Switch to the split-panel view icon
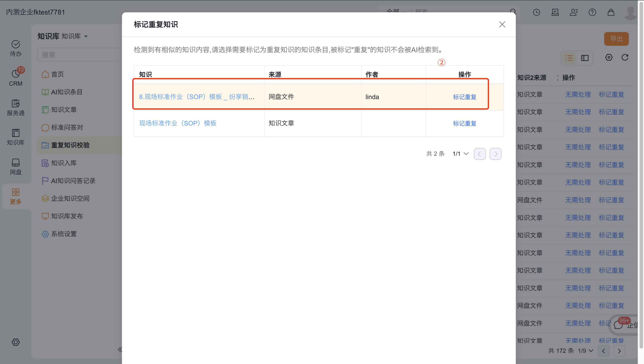644x364 pixels. click(585, 58)
